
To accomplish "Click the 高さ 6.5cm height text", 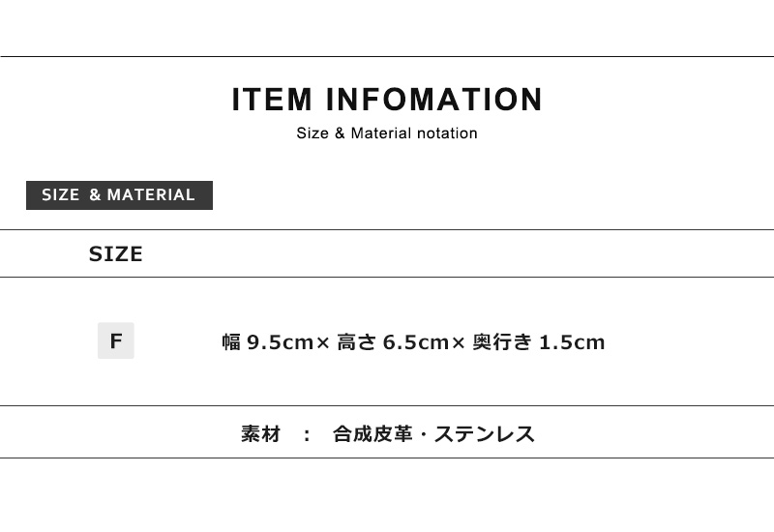I will [393, 342].
